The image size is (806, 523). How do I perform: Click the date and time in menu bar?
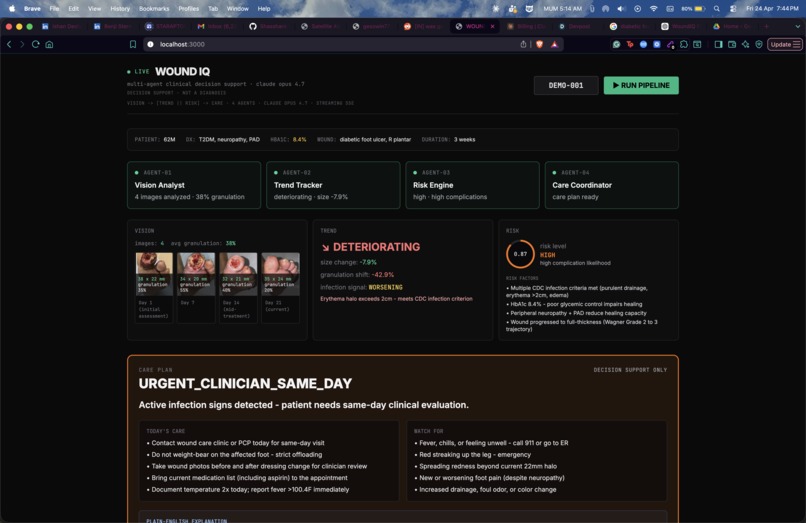point(772,9)
